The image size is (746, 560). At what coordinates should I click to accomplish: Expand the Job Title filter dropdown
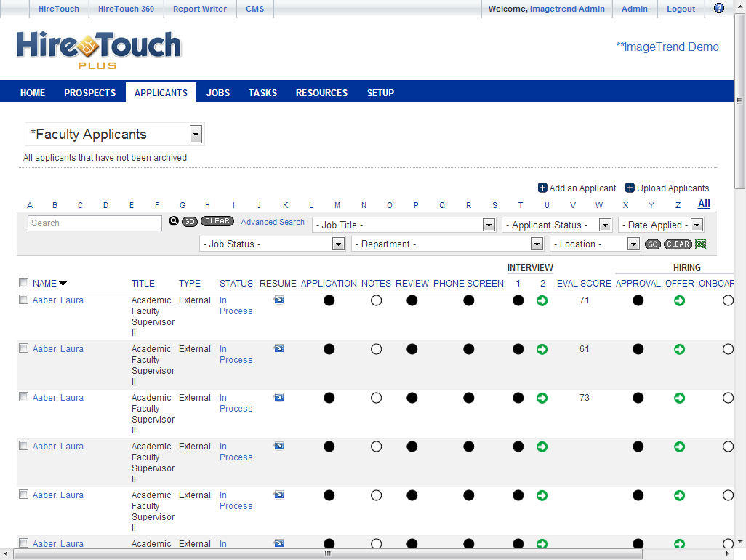488,225
